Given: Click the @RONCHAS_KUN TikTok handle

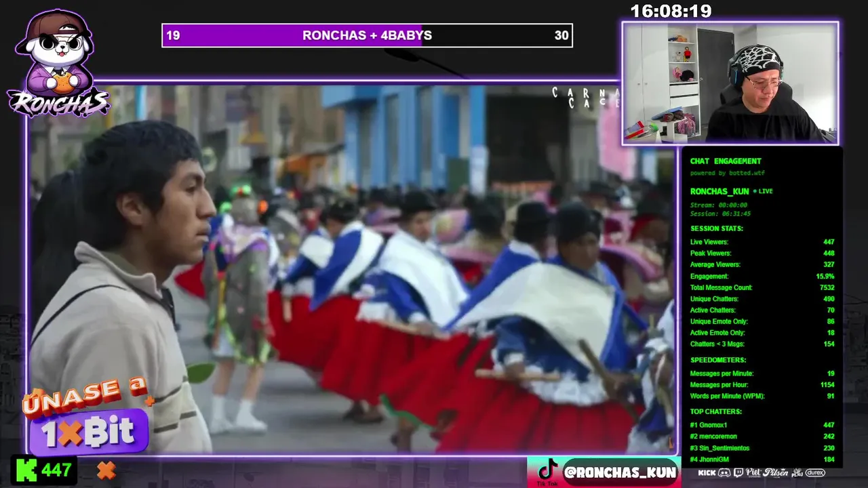Looking at the screenshot, I should [620, 472].
